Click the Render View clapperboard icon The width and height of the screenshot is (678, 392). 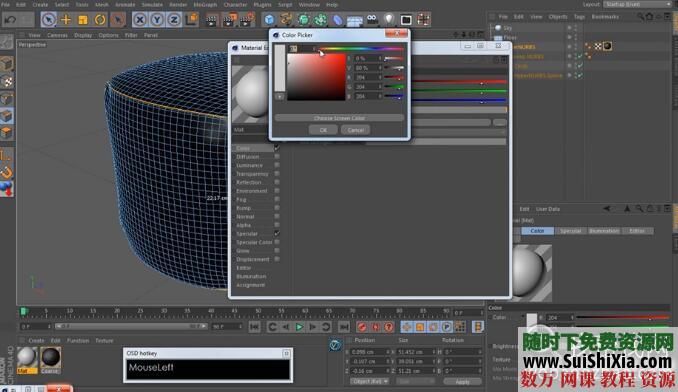tap(211, 19)
